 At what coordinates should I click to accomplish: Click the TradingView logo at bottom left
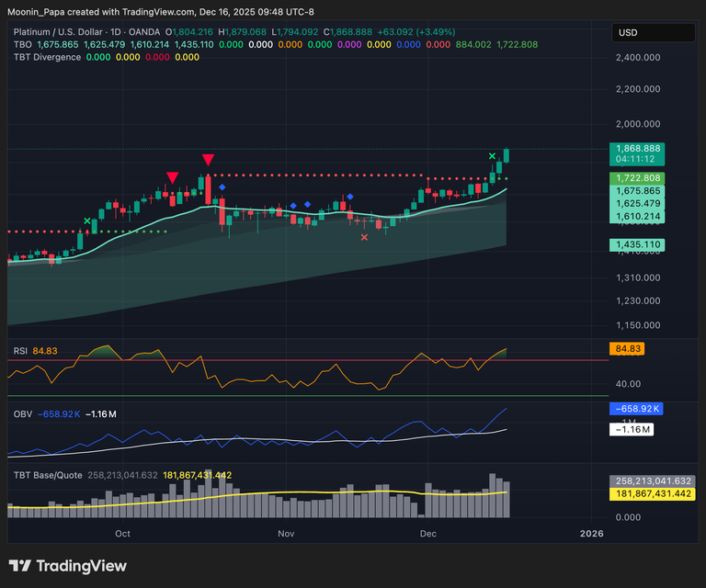coord(67,566)
